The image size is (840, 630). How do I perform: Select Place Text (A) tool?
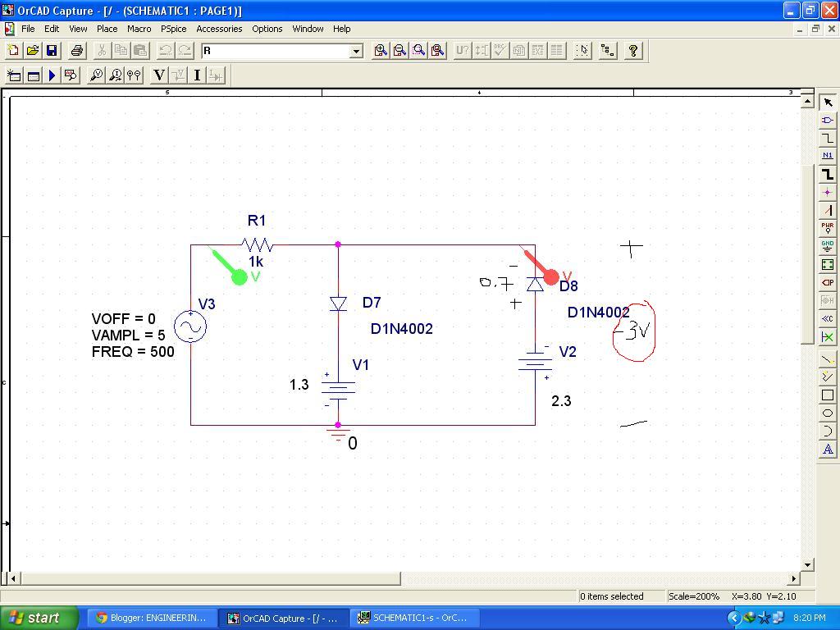828,449
